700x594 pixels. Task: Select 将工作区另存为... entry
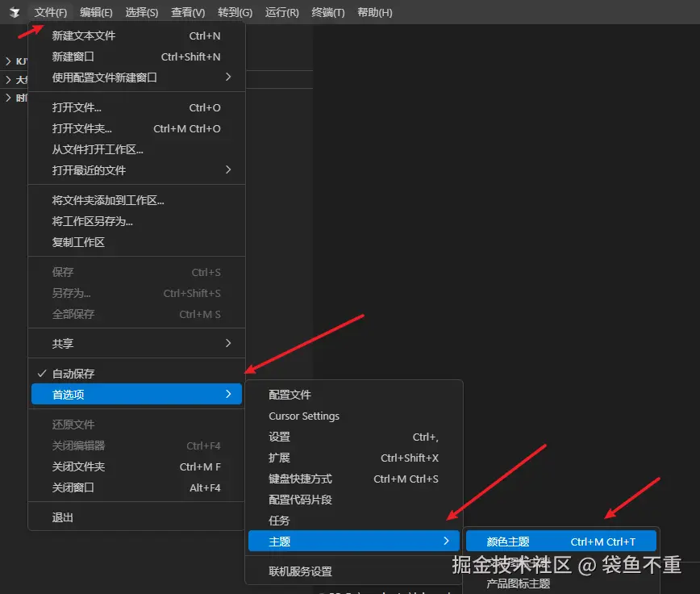pyautogui.click(x=136, y=221)
